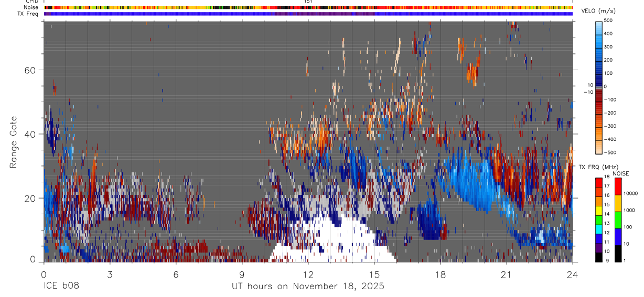Click the 60 tick on Range Gate axis

[30, 70]
